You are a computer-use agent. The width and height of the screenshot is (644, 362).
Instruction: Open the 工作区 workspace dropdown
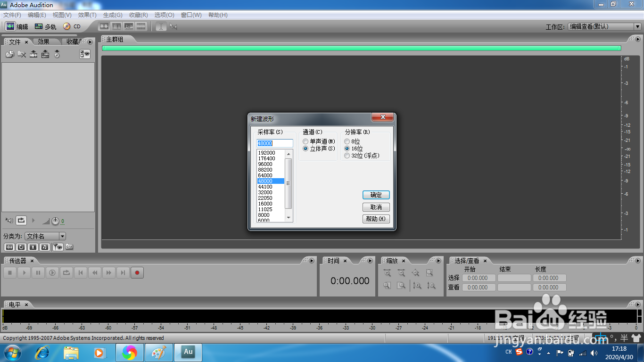tap(604, 27)
